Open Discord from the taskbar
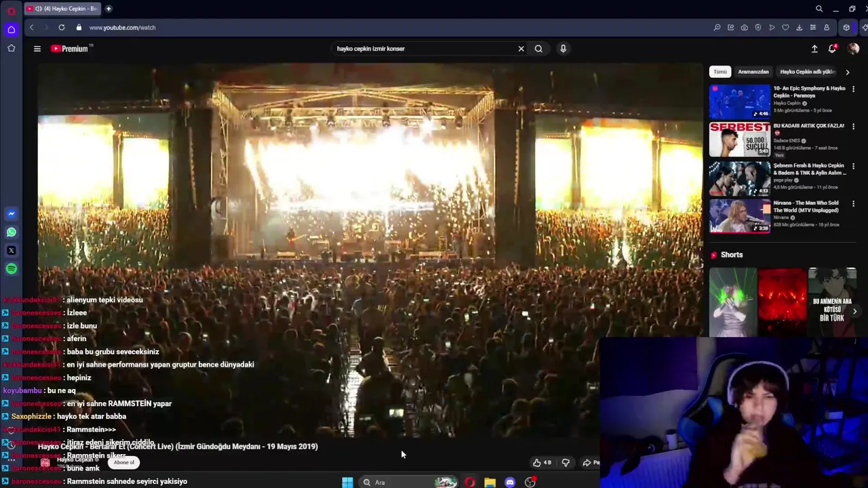This screenshot has width=868, height=488. pyautogui.click(x=510, y=482)
